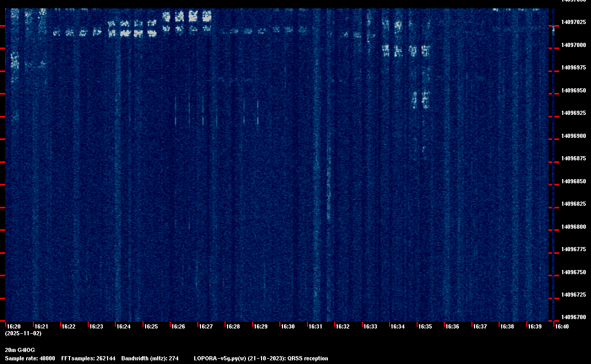The image size is (591, 364).
Task: Click the 16:34 time label
Action: tap(398, 326)
